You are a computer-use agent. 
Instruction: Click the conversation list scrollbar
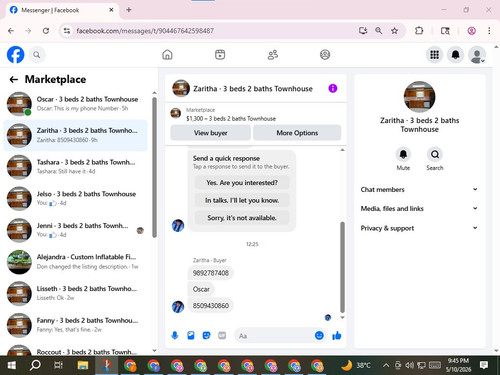[154, 167]
